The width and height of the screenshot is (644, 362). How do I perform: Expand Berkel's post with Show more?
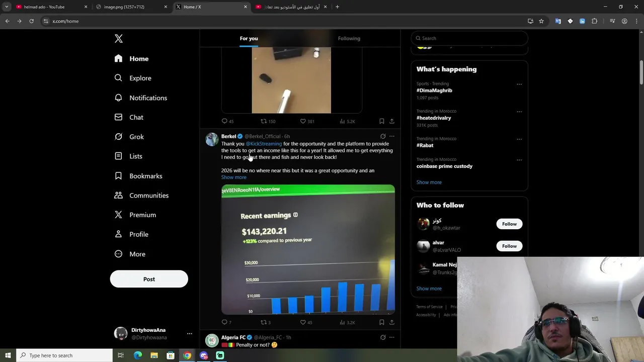234,177
